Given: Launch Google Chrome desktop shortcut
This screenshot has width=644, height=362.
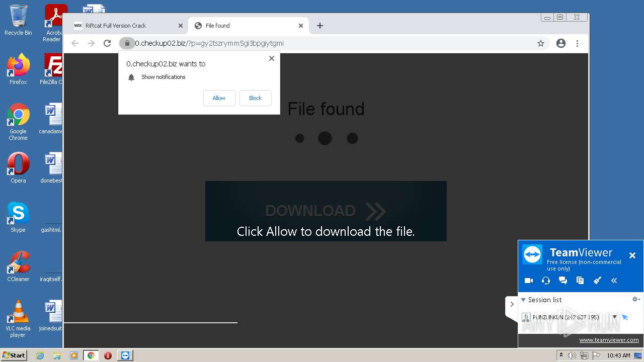Looking at the screenshot, I should [18, 122].
